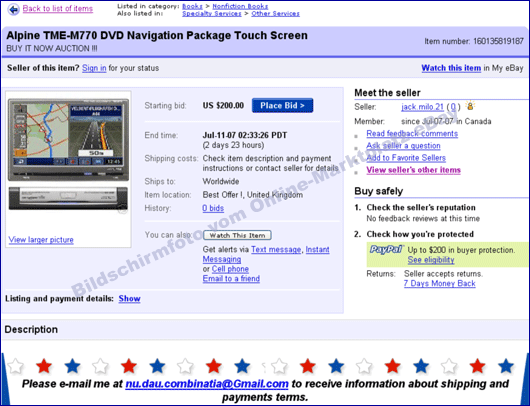Click 'No feedback reviews at this time' text
530x406 pixels.
pyautogui.click(x=423, y=218)
